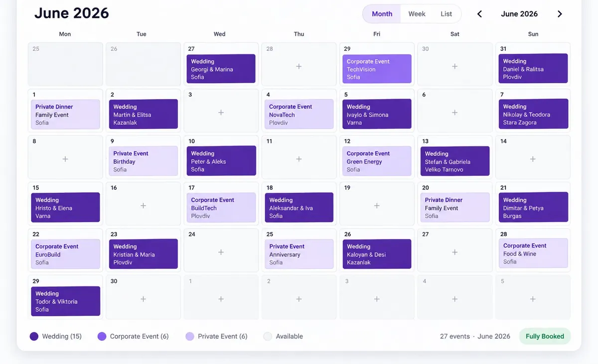This screenshot has height=364, width=598.
Task: Add event with plus on May 30
Action: [x=454, y=66]
